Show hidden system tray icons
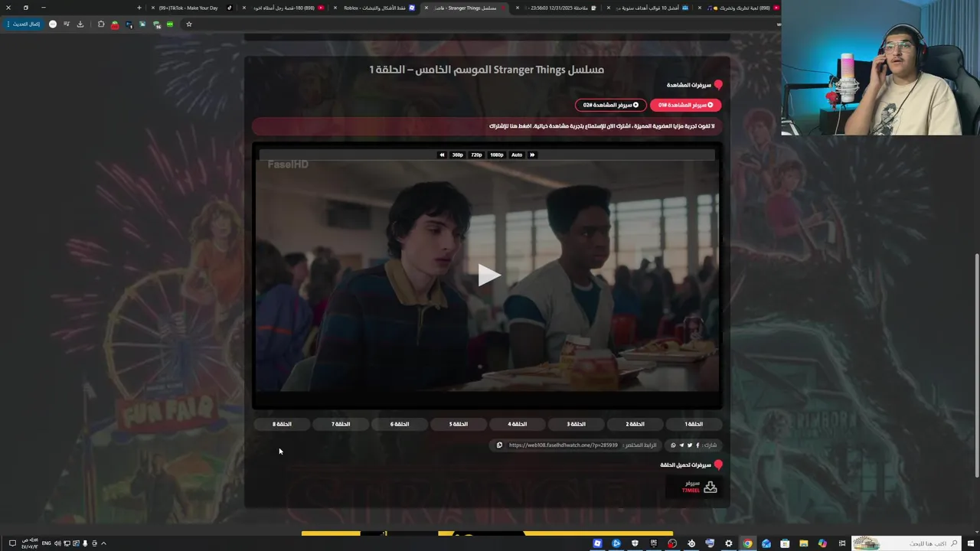 pyautogui.click(x=103, y=543)
